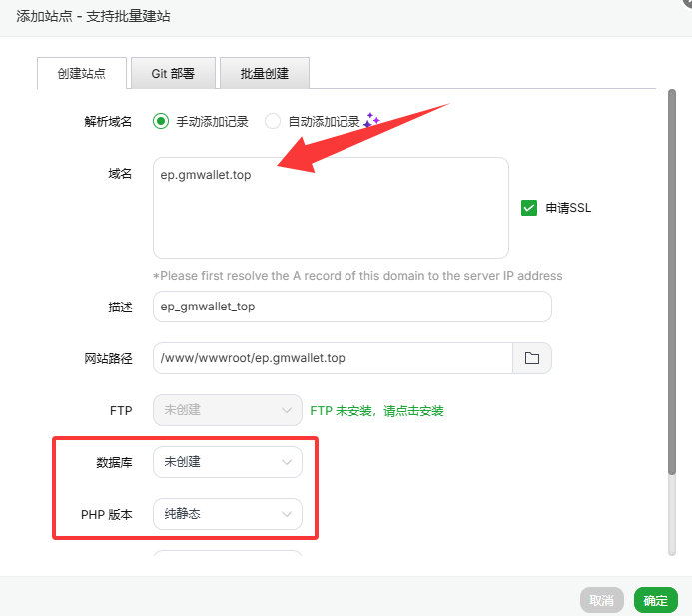Image resolution: width=692 pixels, height=616 pixels.
Task: Select the 手动添加记录 radio button
Action: 160,122
